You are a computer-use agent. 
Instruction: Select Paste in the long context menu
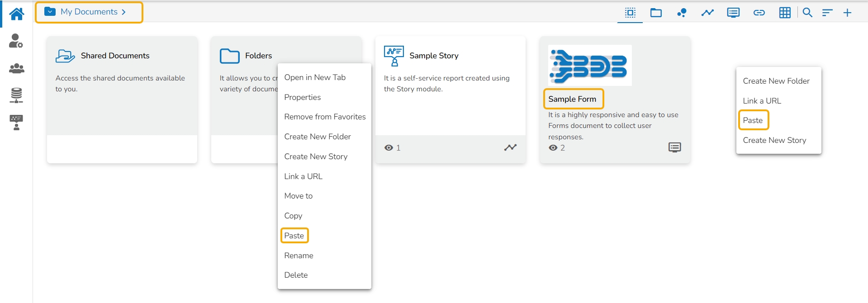tap(294, 236)
